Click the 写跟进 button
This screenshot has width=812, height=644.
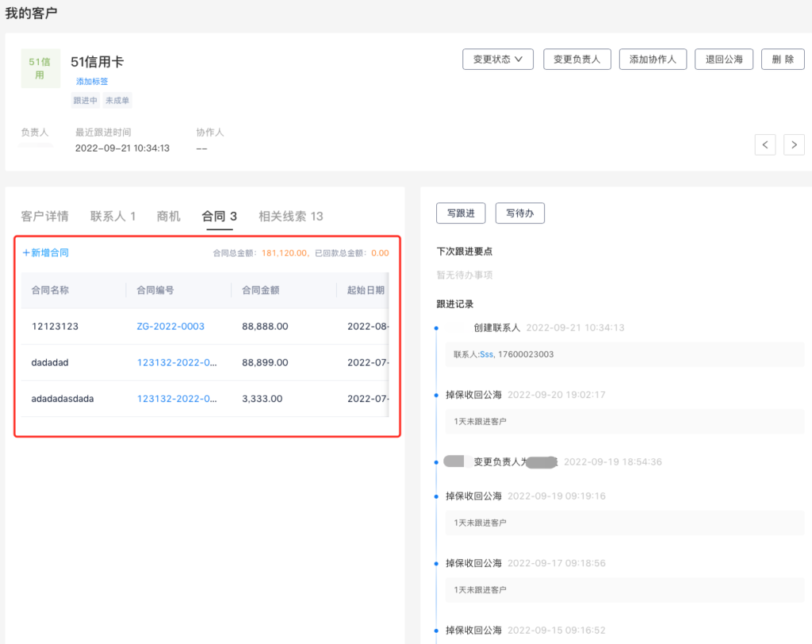click(x=461, y=213)
